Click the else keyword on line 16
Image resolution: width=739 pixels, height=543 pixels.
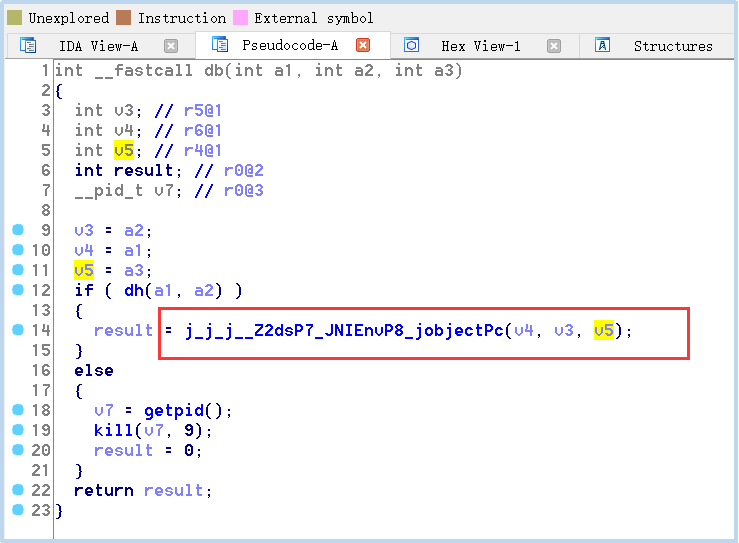[x=94, y=370]
